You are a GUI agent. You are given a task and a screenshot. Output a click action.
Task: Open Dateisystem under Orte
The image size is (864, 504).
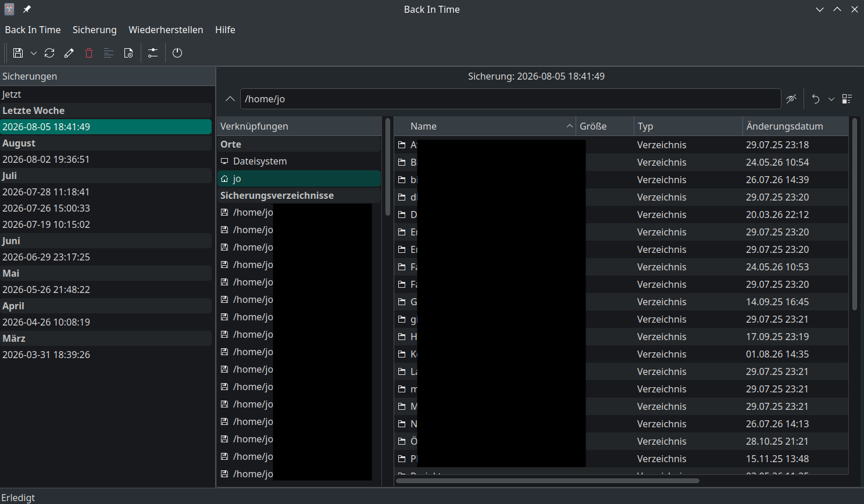point(299,161)
